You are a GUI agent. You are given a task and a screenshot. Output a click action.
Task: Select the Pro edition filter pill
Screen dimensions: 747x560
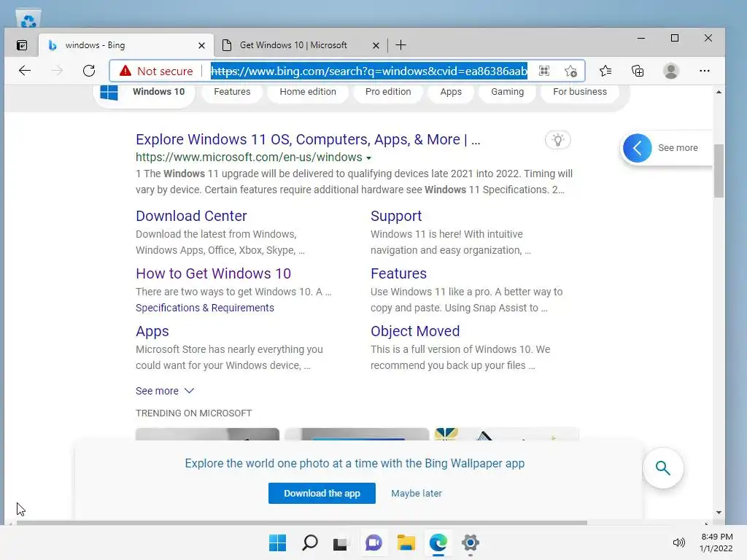click(x=388, y=92)
